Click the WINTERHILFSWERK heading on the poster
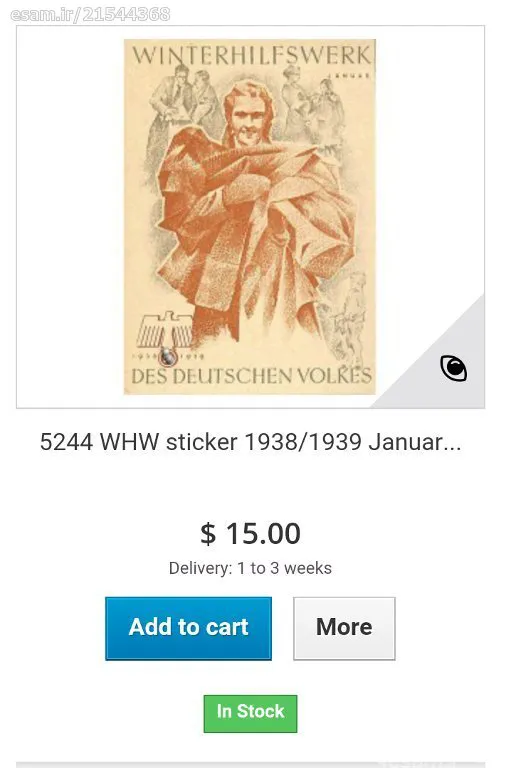The image size is (512, 768). [251, 55]
